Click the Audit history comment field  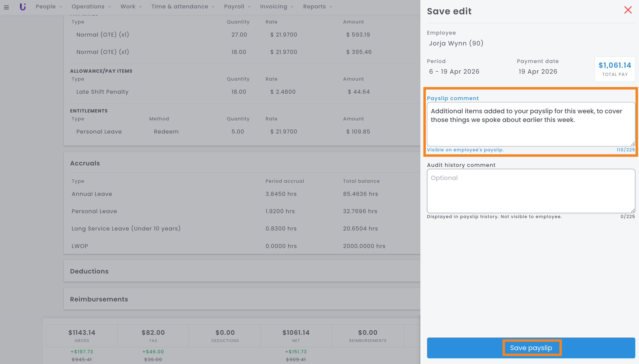tap(531, 191)
